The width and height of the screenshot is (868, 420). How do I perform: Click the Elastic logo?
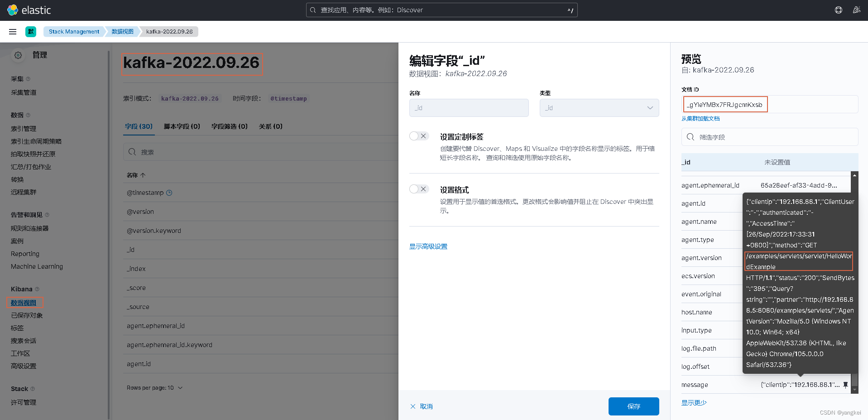(x=29, y=10)
